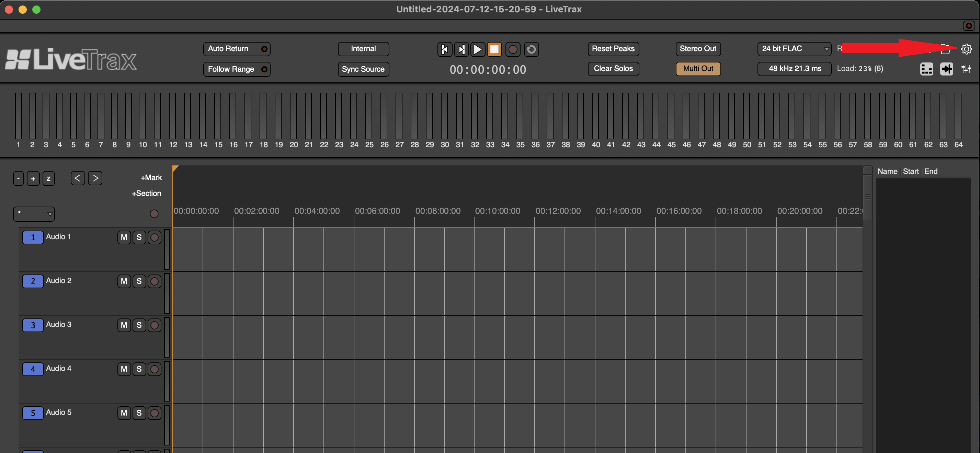This screenshot has height=453, width=980.
Task: Toggle Follow Range mode
Action: point(237,69)
